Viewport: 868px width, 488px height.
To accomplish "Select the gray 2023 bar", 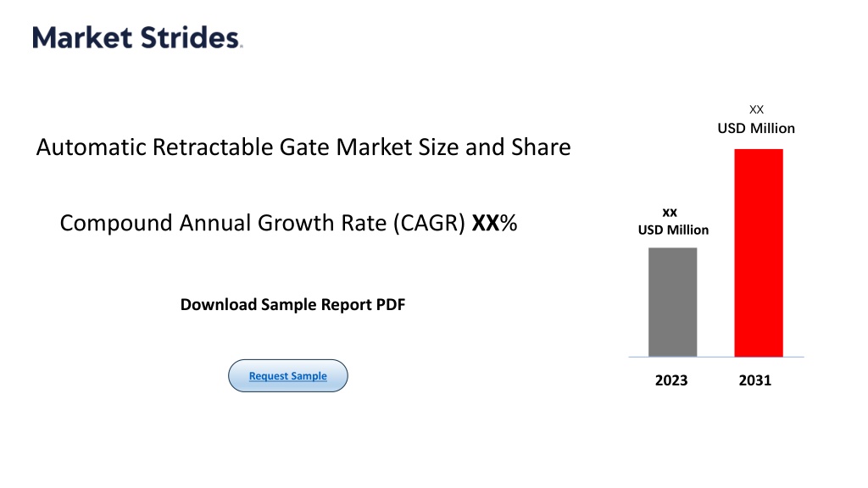I will (x=672, y=302).
